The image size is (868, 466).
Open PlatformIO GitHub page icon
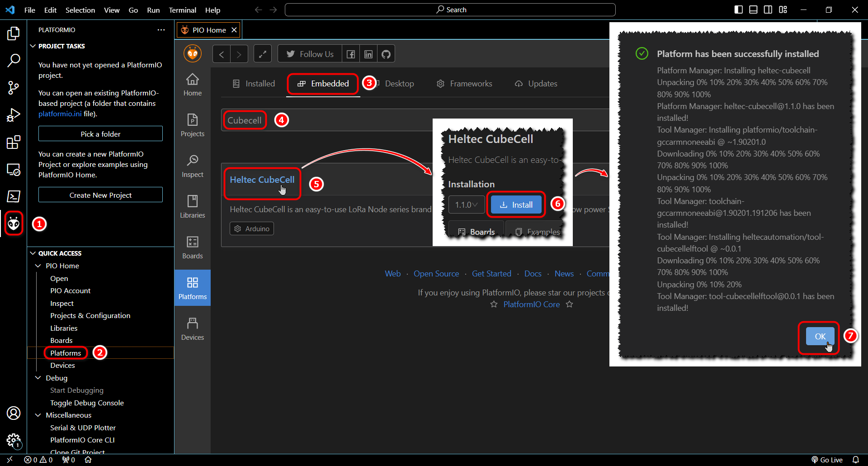pos(386,54)
